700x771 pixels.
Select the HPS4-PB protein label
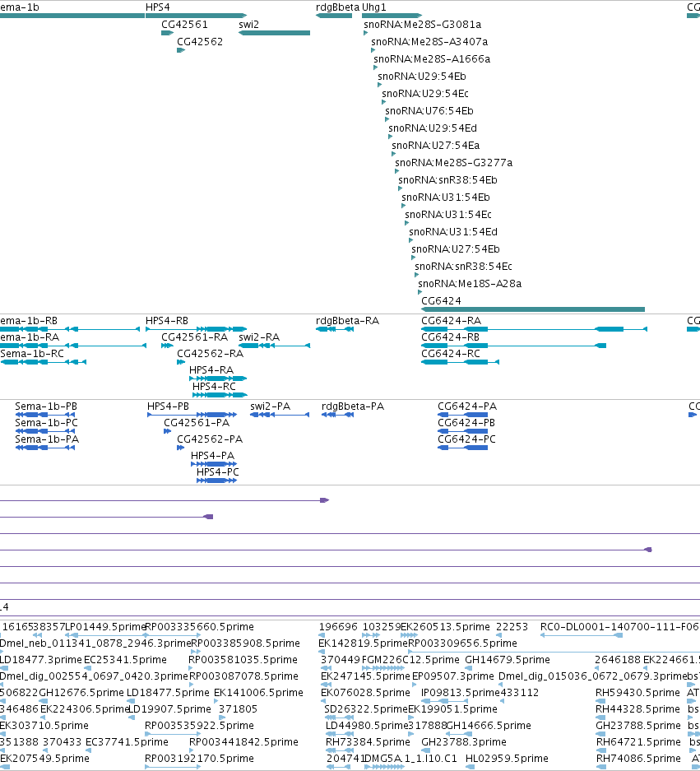point(168,406)
